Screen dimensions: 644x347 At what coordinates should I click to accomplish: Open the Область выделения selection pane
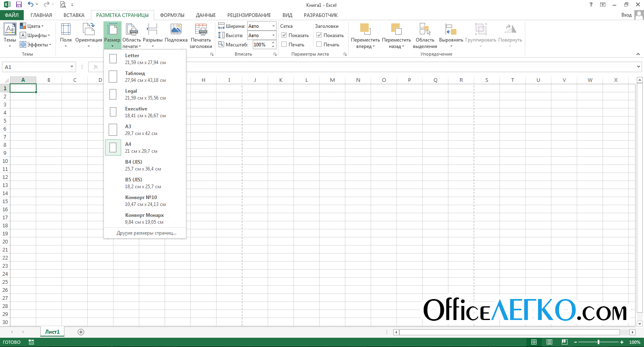[x=425, y=35]
